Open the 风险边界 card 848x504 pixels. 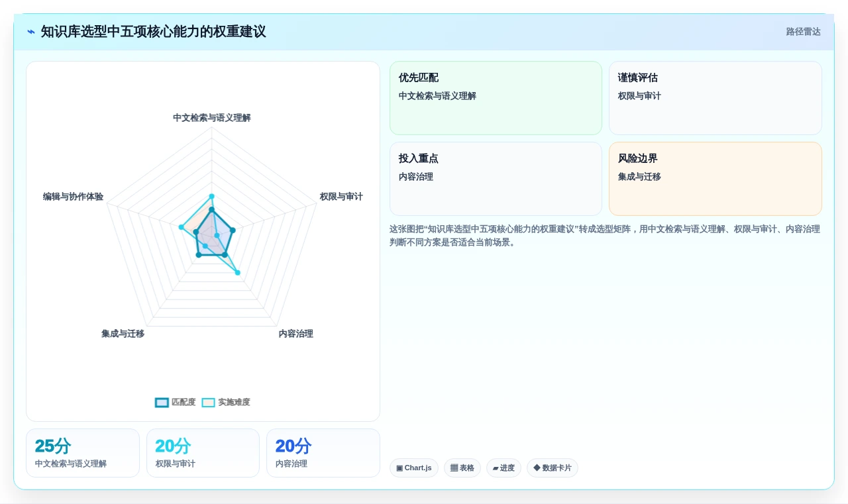715,179
